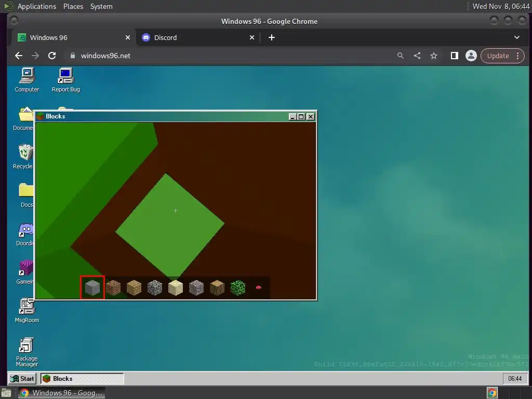Open the Chrome profile avatar
Image resolution: width=532 pixels, height=399 pixels.
coord(471,56)
